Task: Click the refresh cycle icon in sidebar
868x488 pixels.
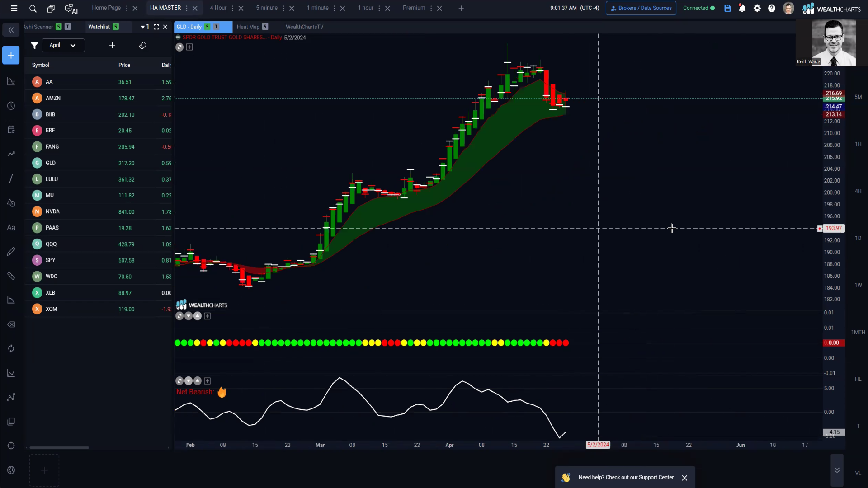Action: (11, 348)
